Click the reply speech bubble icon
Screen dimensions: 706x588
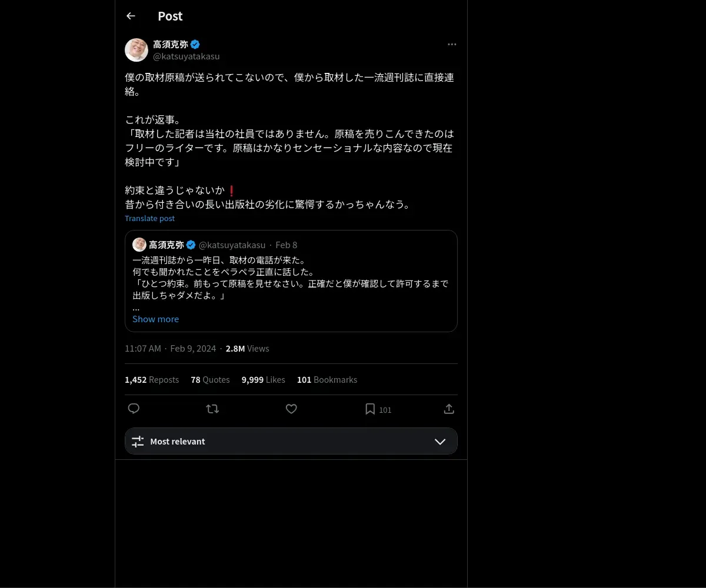pyautogui.click(x=134, y=409)
